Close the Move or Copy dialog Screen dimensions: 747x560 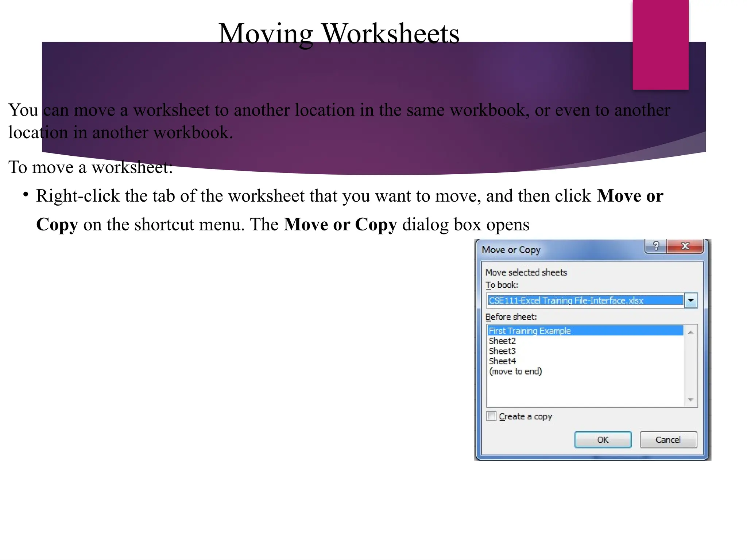point(685,246)
